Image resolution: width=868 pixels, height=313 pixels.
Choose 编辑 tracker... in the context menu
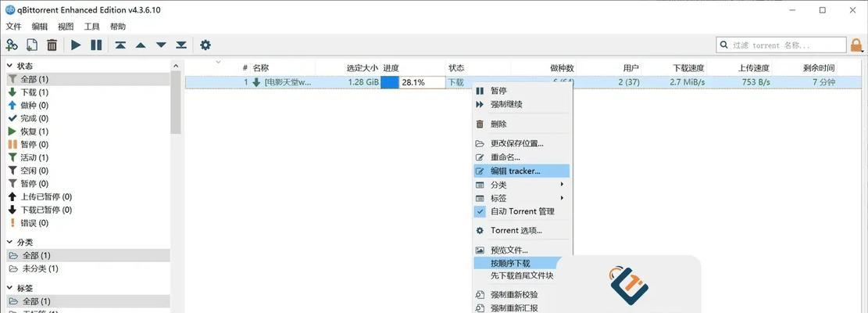click(x=522, y=171)
